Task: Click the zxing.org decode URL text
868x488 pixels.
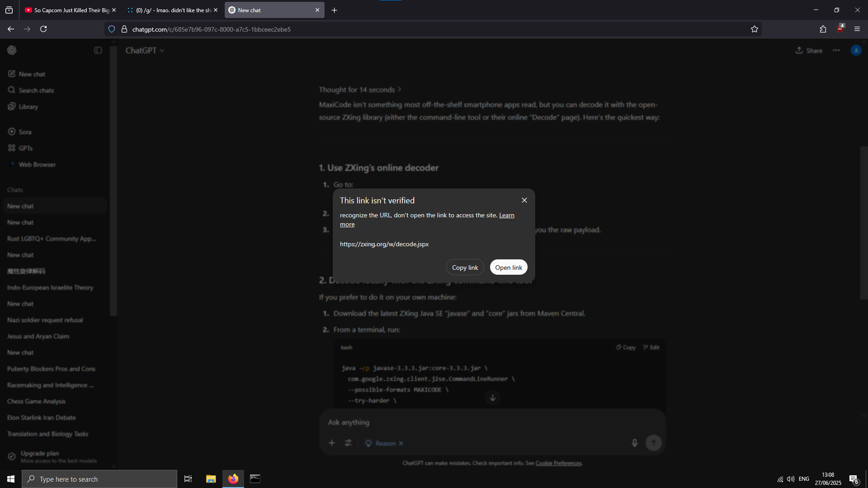Action: coord(384,244)
